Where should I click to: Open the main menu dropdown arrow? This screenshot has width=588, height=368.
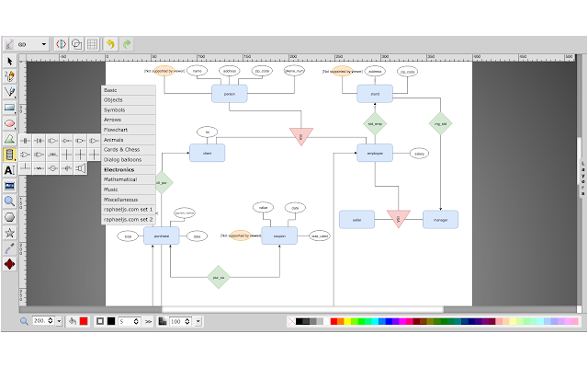pyautogui.click(x=44, y=44)
